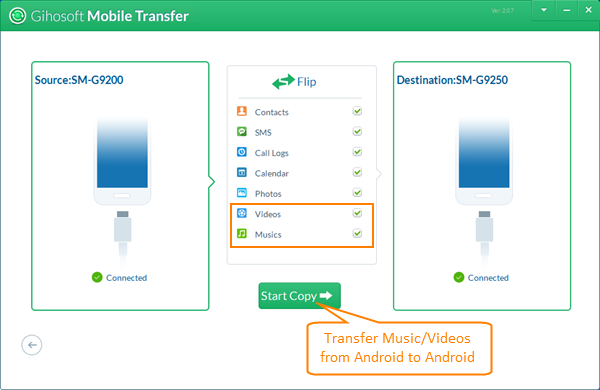Screen dimensions: 600x390
Task: Click the Call Logs clock icon
Action: pyautogui.click(x=242, y=152)
